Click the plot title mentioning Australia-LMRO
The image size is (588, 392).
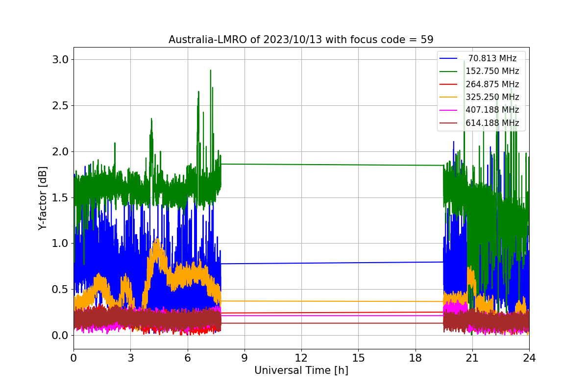301,40
